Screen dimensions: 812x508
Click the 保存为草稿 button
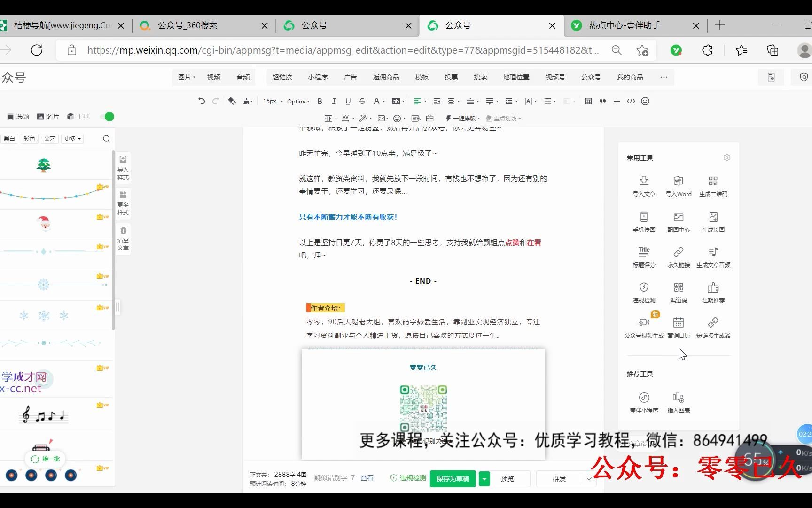tap(453, 478)
